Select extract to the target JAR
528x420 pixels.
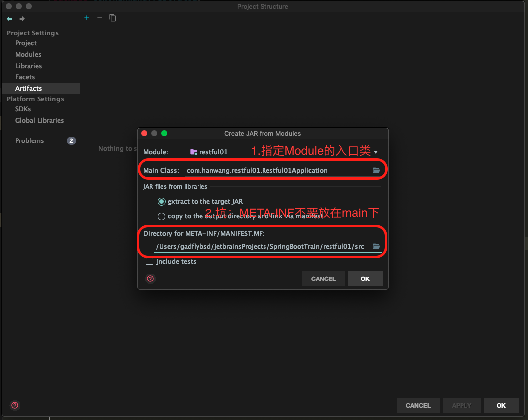(161, 202)
